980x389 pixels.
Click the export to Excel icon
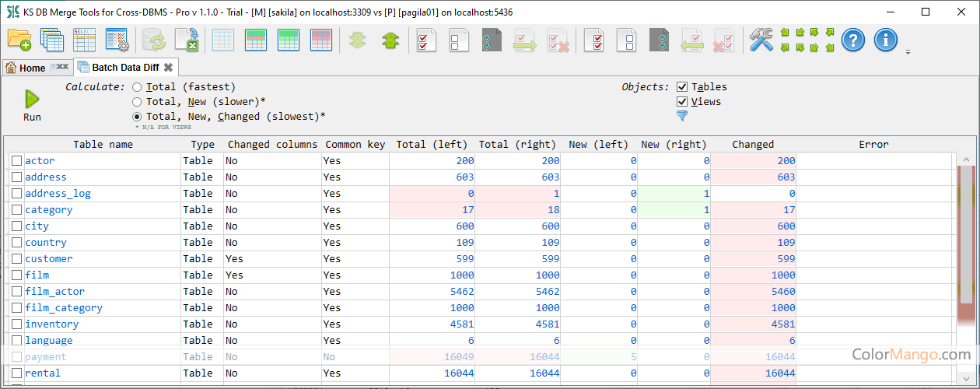coord(187,40)
